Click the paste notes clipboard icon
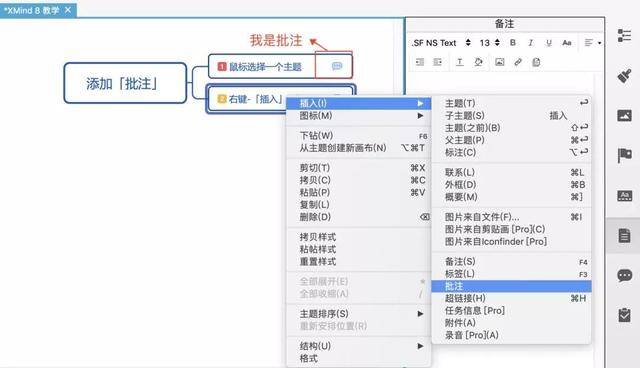This screenshot has width=640, height=368. 536,62
